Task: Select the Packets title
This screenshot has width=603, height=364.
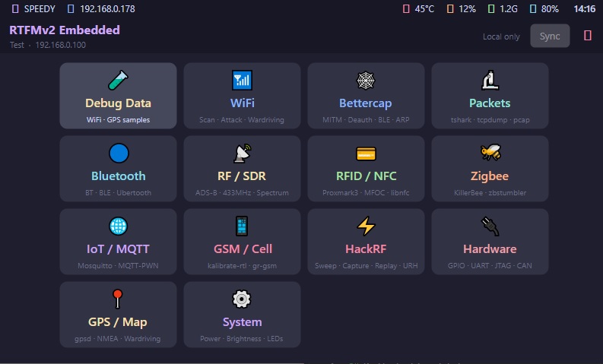Action: (x=490, y=103)
